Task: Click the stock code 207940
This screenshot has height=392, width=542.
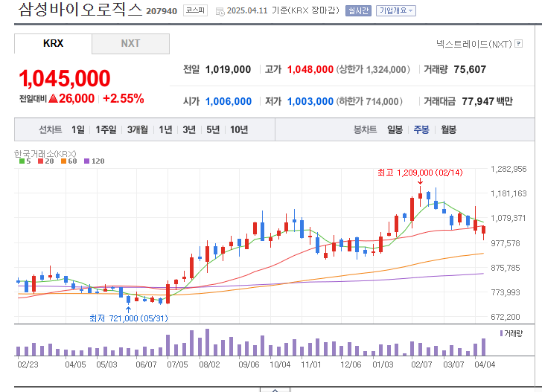Action: tap(162, 11)
